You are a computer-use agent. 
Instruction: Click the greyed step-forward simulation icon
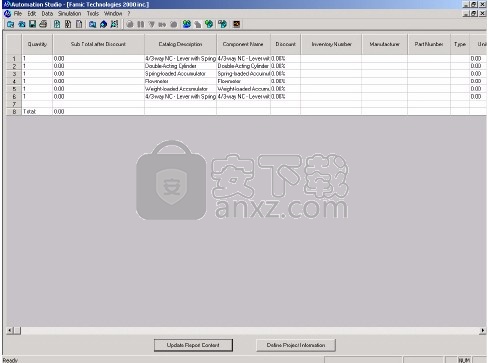point(162,24)
